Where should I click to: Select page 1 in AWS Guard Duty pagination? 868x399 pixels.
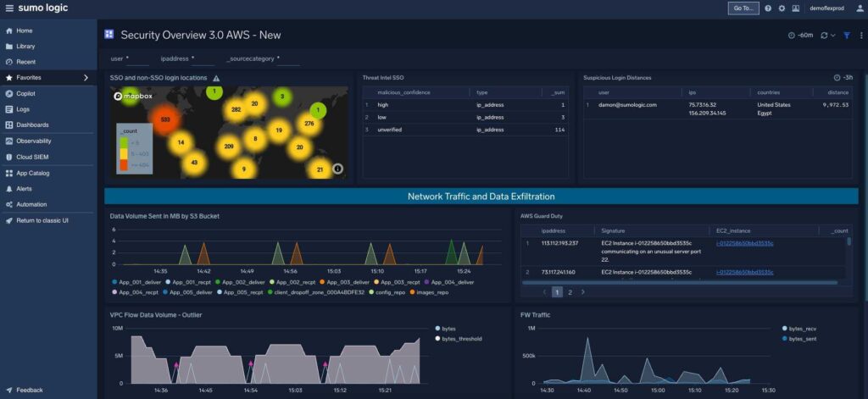(x=558, y=291)
